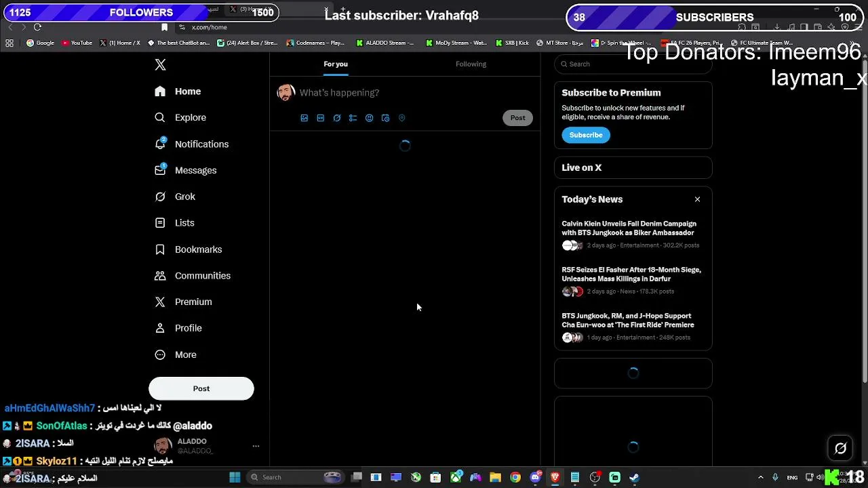Viewport: 868px width, 488px height.
Task: Click the X logo in the sidebar
Action: click(160, 64)
